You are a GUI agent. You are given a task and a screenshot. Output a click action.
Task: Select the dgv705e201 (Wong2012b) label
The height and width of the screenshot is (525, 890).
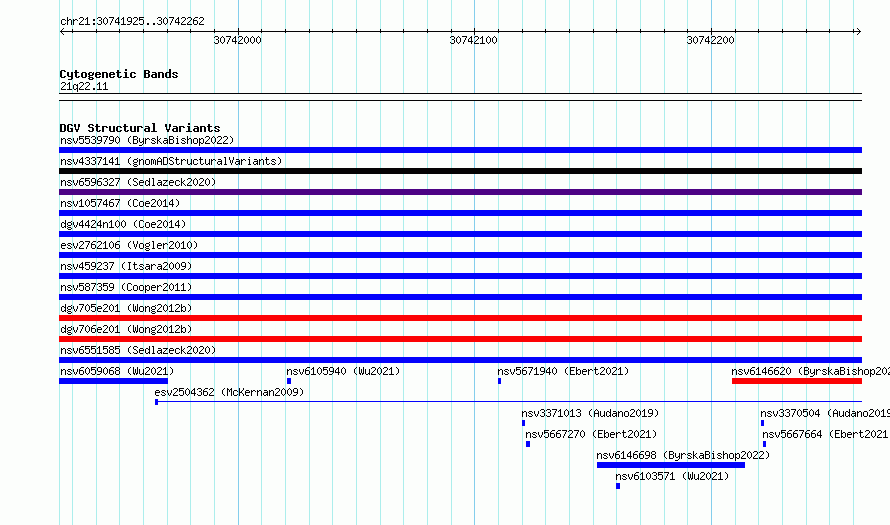pos(126,308)
